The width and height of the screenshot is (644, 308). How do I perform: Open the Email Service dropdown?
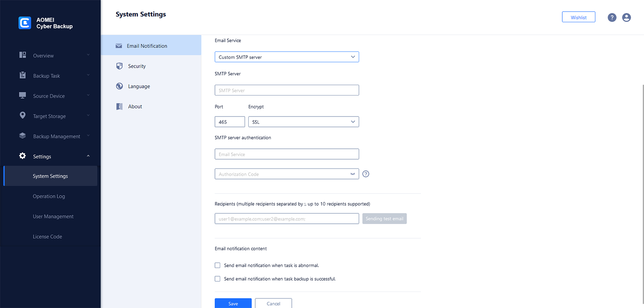(287, 57)
